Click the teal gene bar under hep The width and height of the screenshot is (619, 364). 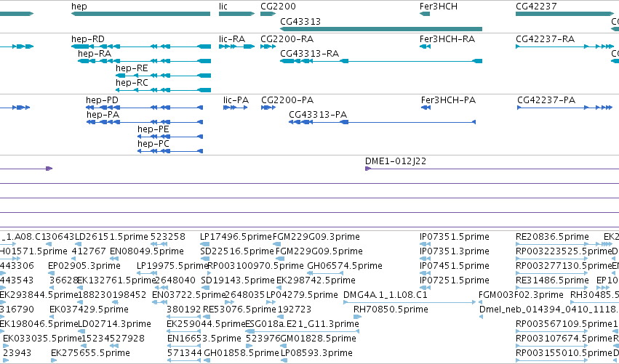tap(140, 14)
